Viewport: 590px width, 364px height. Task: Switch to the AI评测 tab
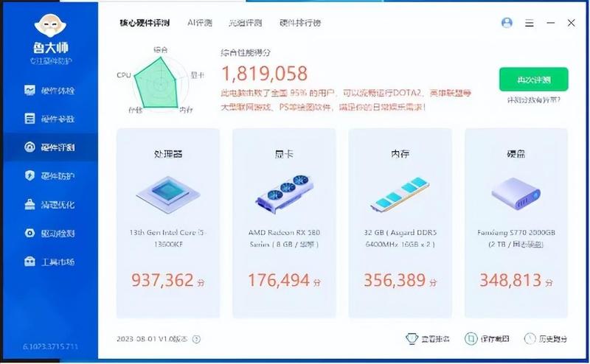coord(200,23)
